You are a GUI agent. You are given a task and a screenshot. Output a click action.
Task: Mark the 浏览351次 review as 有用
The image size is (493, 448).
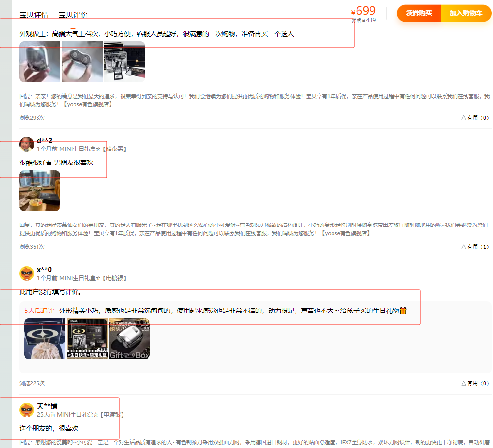475,247
